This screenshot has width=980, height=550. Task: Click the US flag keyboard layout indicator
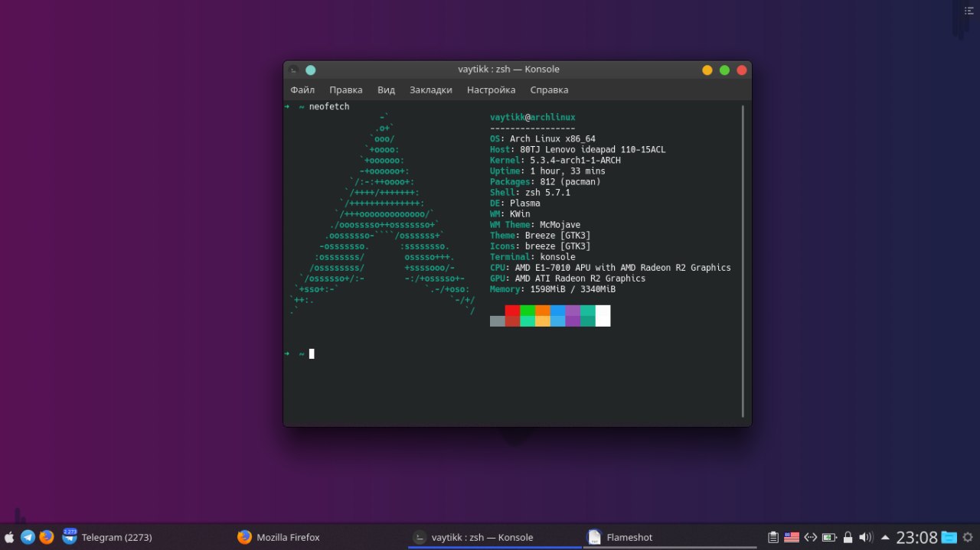pyautogui.click(x=792, y=537)
